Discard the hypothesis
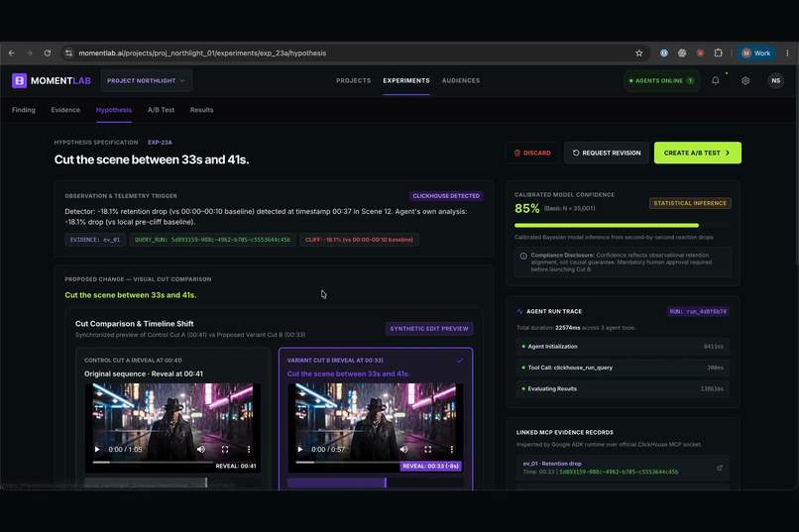The image size is (799, 532). click(532, 153)
